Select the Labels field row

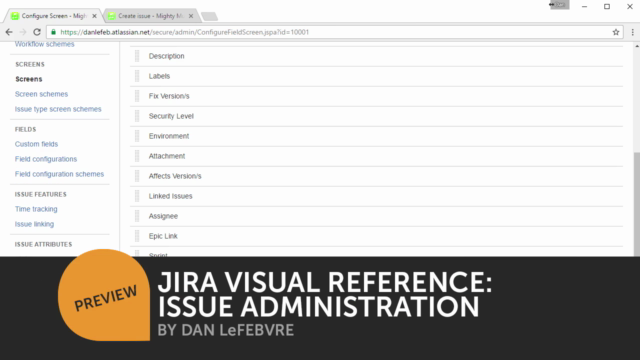coord(376,76)
